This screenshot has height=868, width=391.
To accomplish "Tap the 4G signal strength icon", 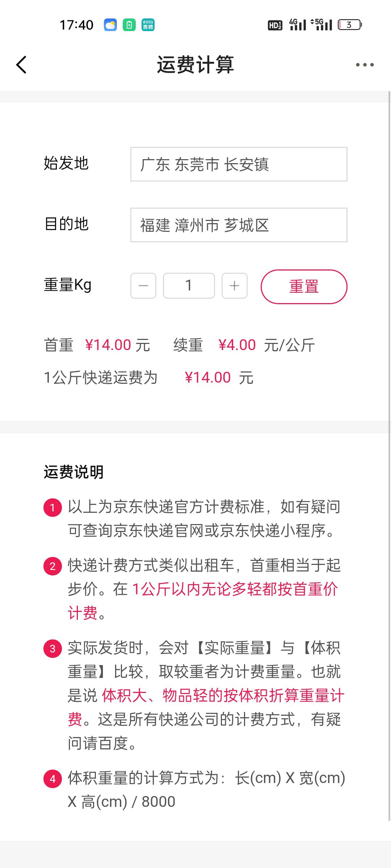I will click(298, 25).
